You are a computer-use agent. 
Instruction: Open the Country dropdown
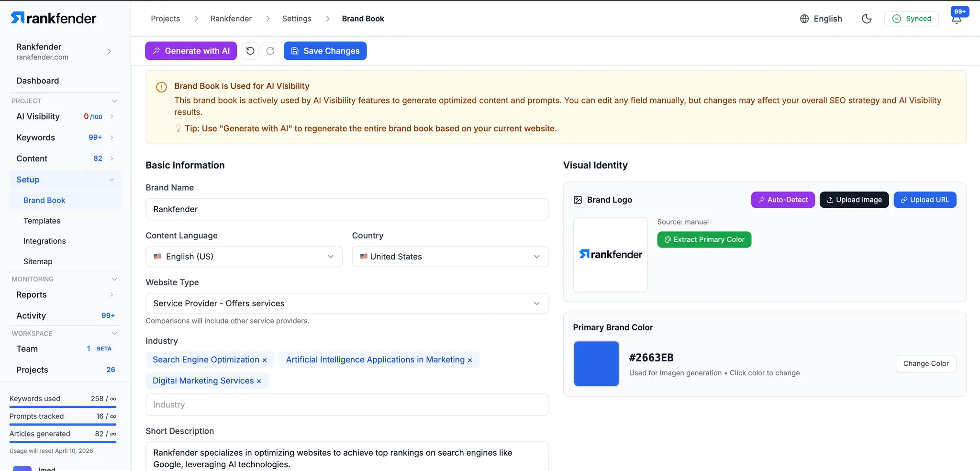[450, 257]
